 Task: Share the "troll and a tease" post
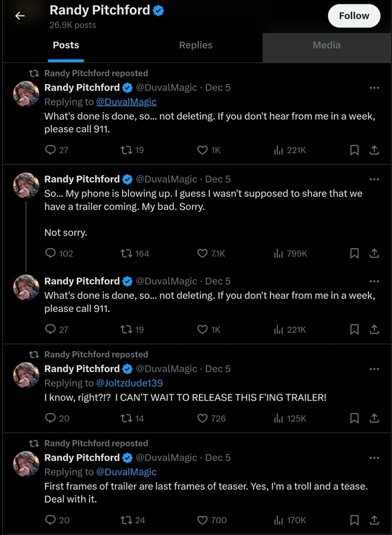tap(375, 520)
